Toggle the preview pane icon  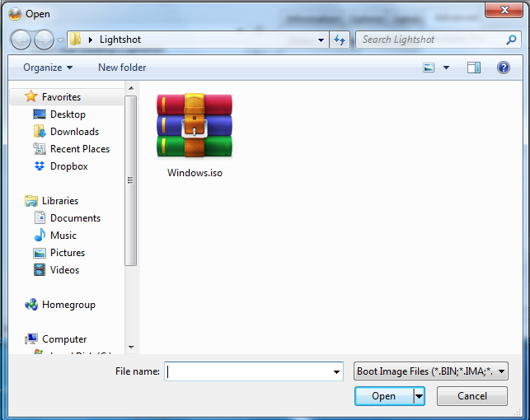pyautogui.click(x=474, y=68)
